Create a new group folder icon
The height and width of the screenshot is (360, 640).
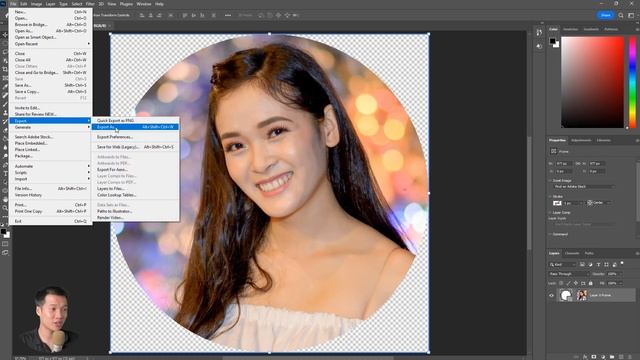tap(612, 357)
